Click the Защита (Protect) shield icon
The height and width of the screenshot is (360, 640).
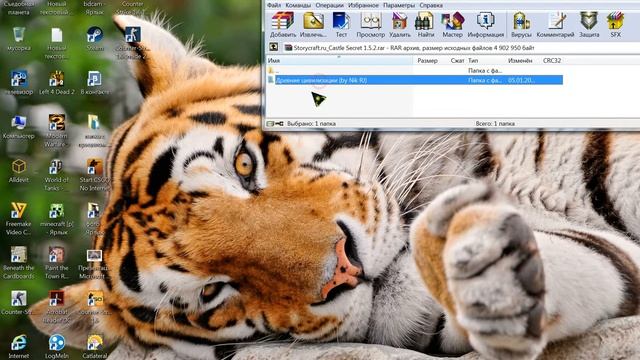click(x=589, y=25)
